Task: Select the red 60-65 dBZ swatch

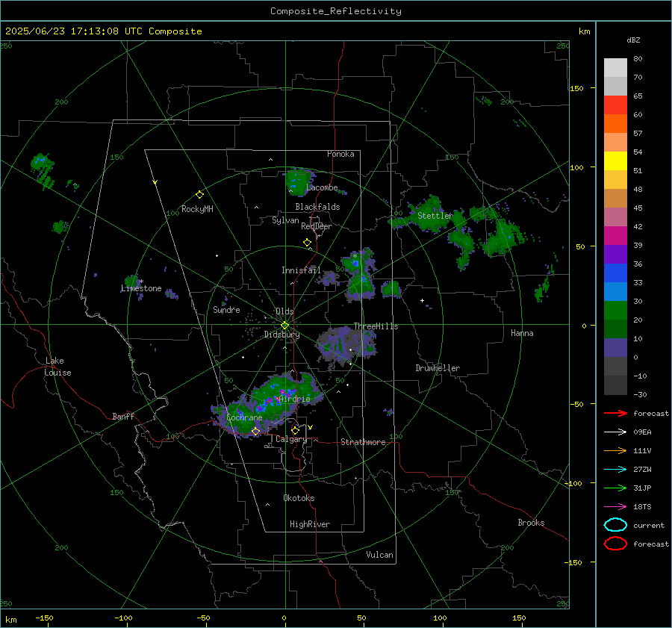Action: coord(615,105)
